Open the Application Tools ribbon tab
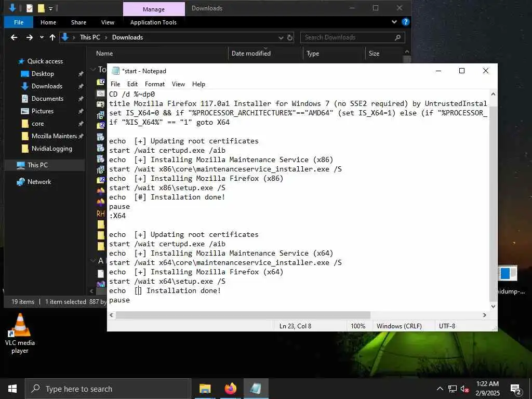The width and height of the screenshot is (532, 399). click(153, 22)
